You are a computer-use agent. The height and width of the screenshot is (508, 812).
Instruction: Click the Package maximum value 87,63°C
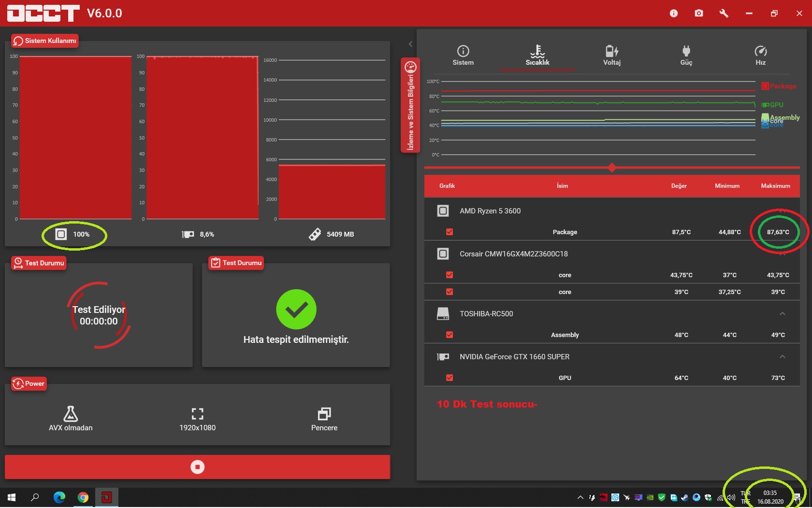point(778,232)
